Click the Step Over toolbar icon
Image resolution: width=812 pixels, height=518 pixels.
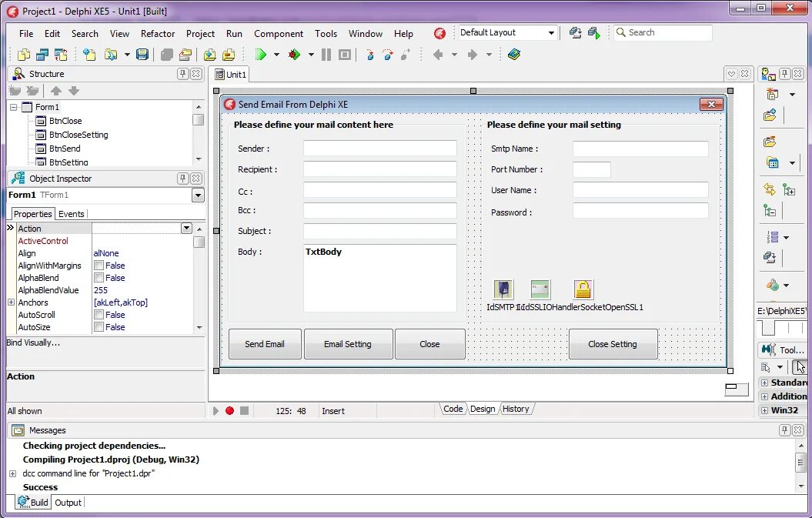pos(387,55)
